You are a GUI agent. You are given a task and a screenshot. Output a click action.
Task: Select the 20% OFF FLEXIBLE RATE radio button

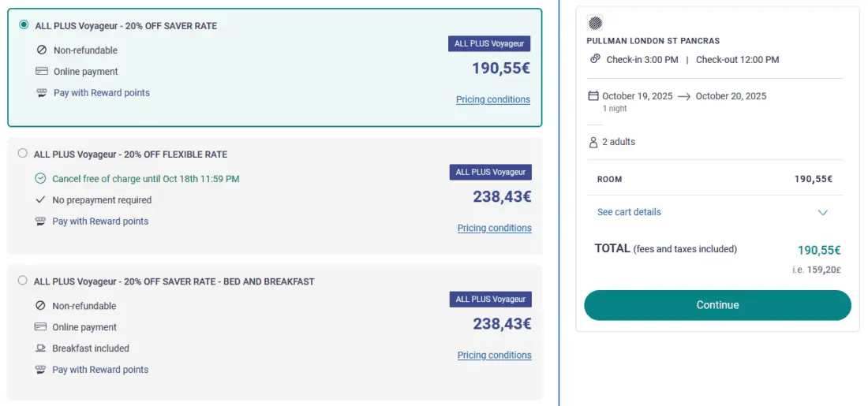click(x=22, y=154)
